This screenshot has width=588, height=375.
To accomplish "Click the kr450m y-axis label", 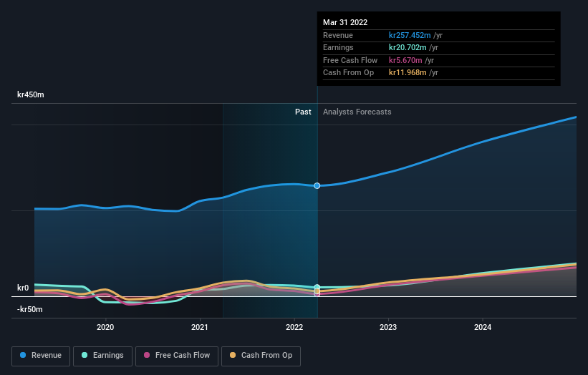I will click(x=30, y=94).
